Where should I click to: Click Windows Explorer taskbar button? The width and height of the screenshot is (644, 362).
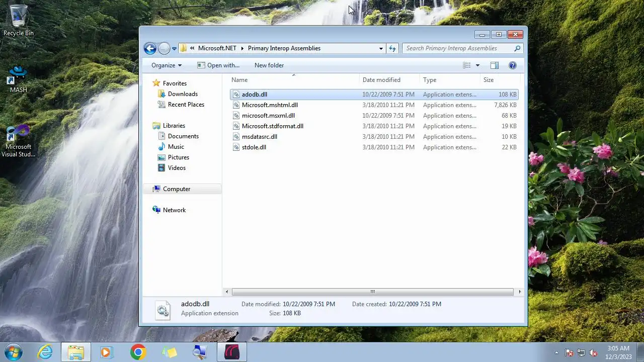(x=76, y=352)
